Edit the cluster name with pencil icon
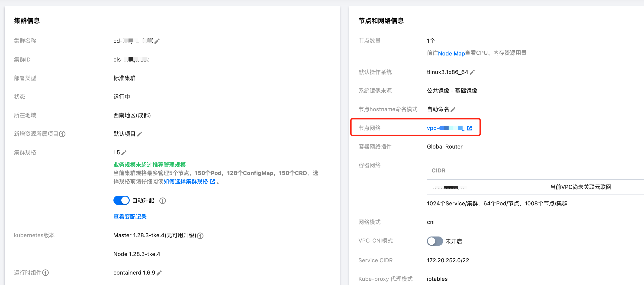 pos(157,41)
